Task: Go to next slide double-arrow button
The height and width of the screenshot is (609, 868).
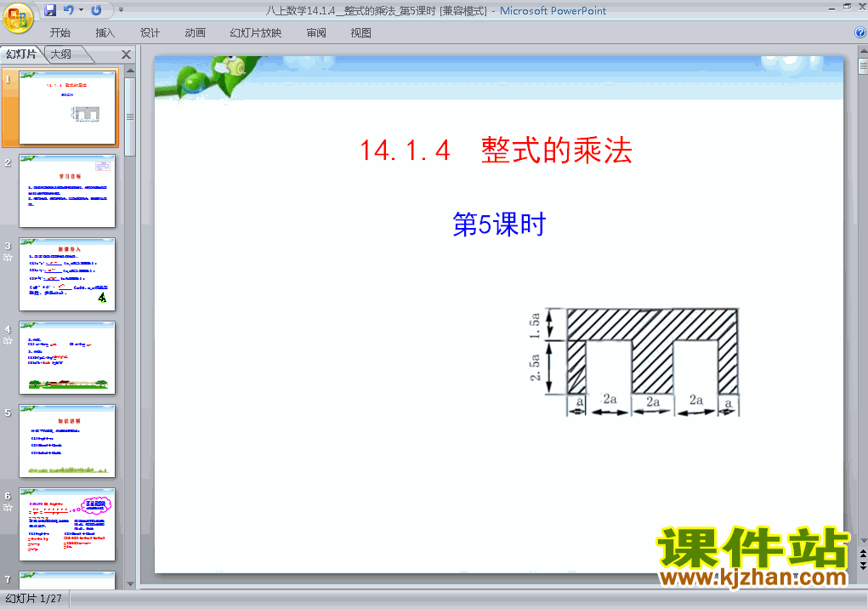Action: click(863, 566)
